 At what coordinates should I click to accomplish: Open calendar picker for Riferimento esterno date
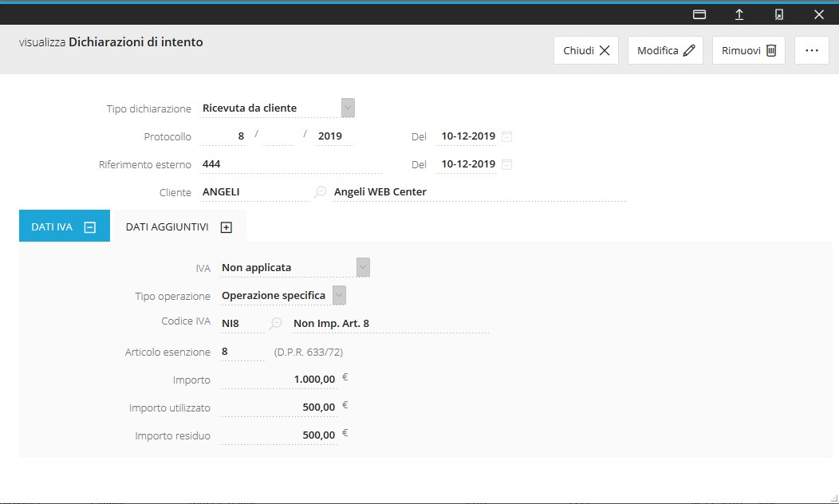click(506, 164)
